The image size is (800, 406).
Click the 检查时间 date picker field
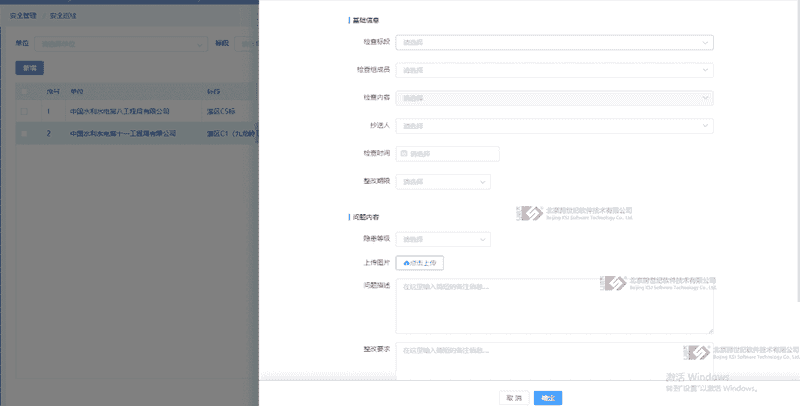point(447,154)
